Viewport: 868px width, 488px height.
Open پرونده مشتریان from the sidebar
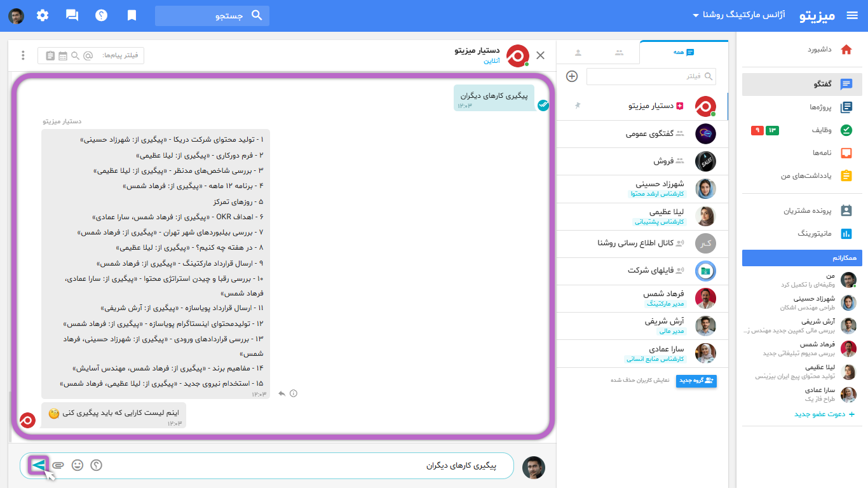click(x=802, y=210)
